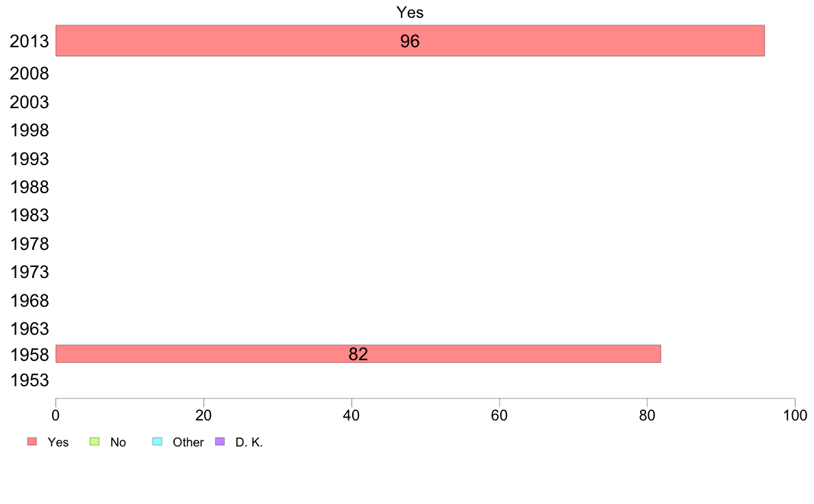Click the red Yes legend swatch

32,441
